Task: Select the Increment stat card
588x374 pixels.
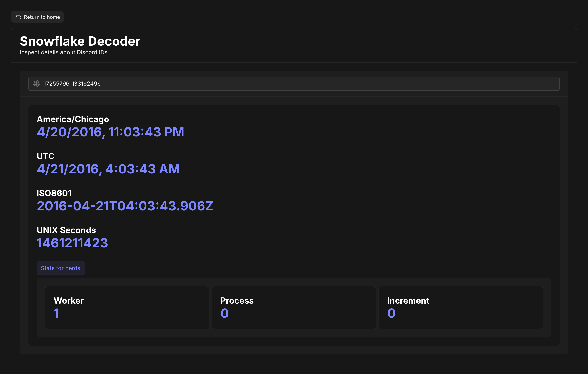Action: pyautogui.click(x=461, y=307)
